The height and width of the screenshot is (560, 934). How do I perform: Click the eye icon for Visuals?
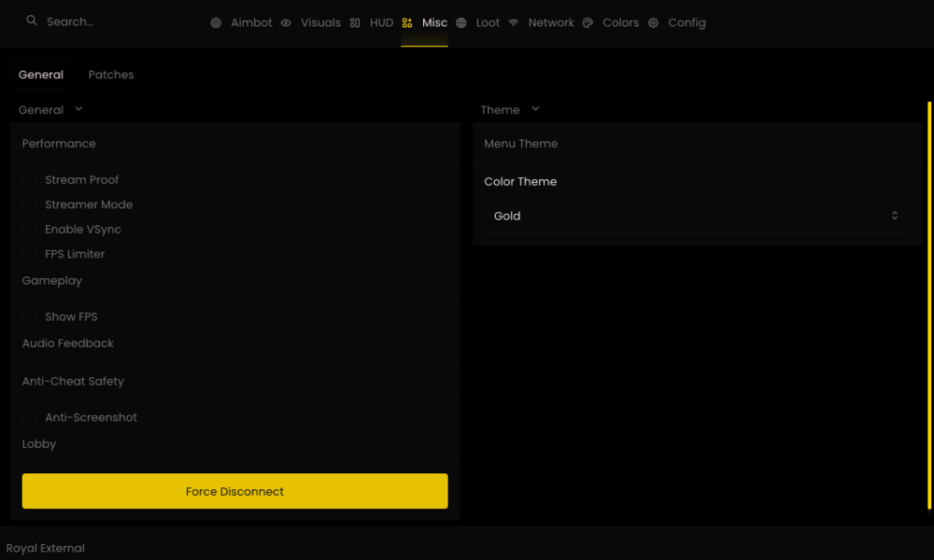286,22
